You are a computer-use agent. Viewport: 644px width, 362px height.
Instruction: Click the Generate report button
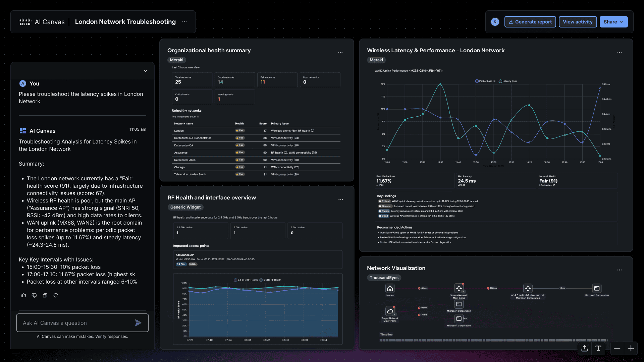[x=530, y=21]
